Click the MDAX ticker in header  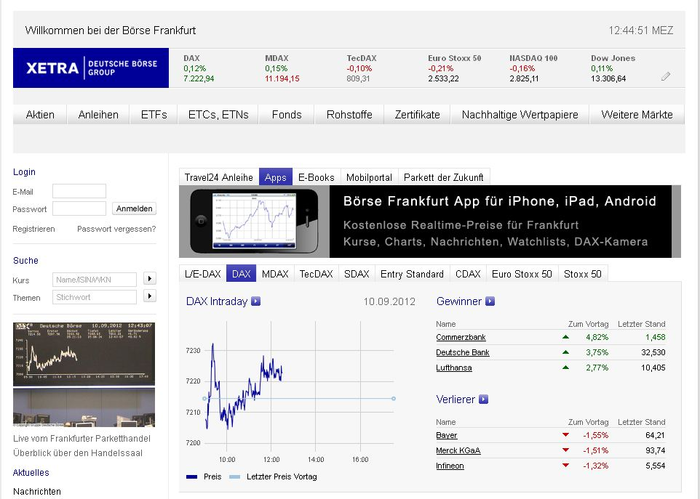coord(282,68)
